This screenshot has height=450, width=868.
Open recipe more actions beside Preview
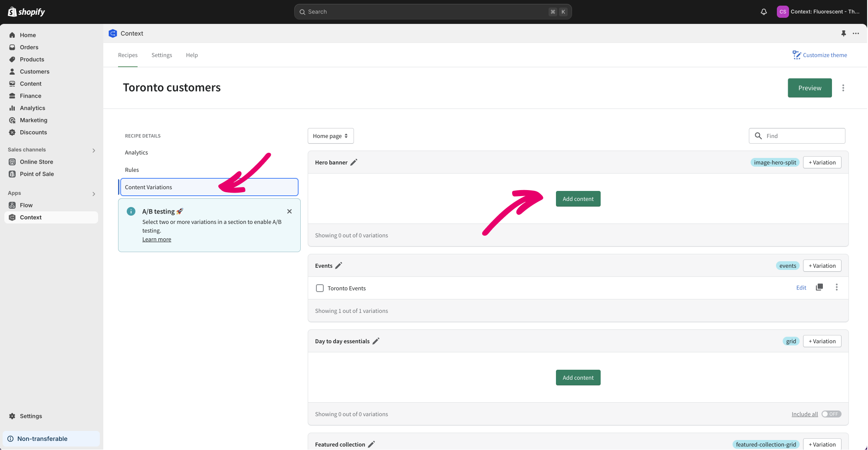(843, 88)
